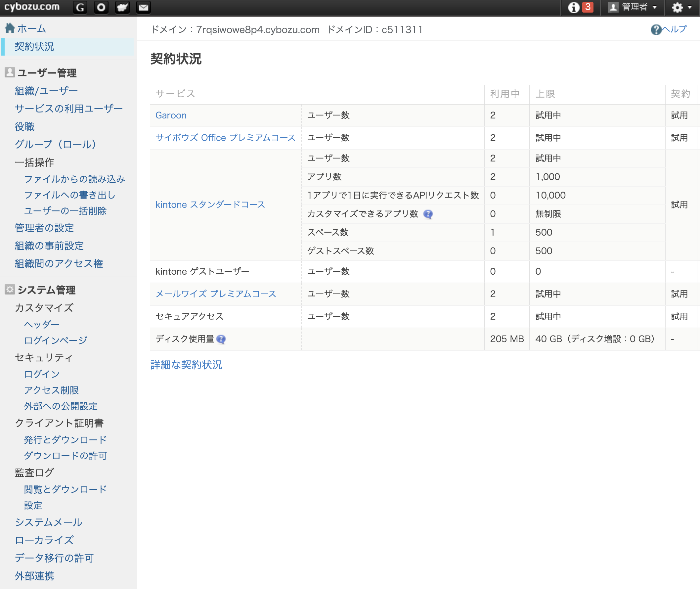This screenshot has width=700, height=589.
Task: Open メールワイズ プレミアムコース link
Action: tap(216, 294)
